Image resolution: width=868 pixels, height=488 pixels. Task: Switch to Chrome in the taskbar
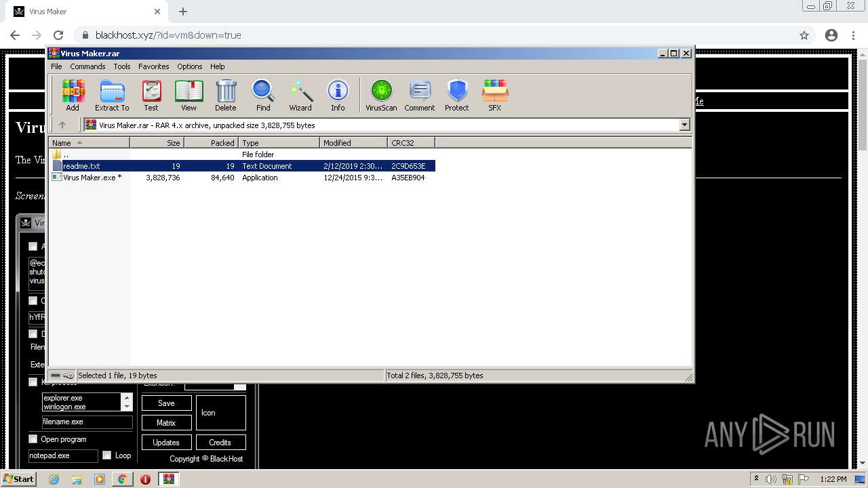[x=122, y=479]
